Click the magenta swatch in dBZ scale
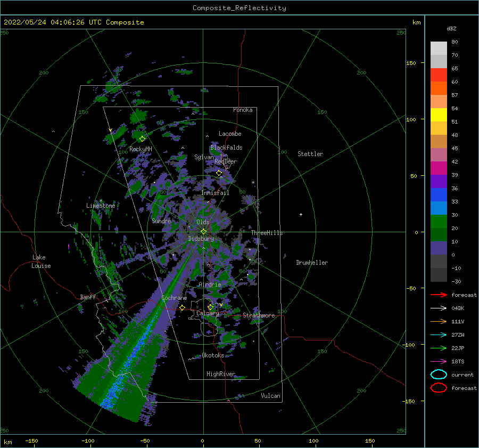The image size is (479, 448). tap(439, 168)
